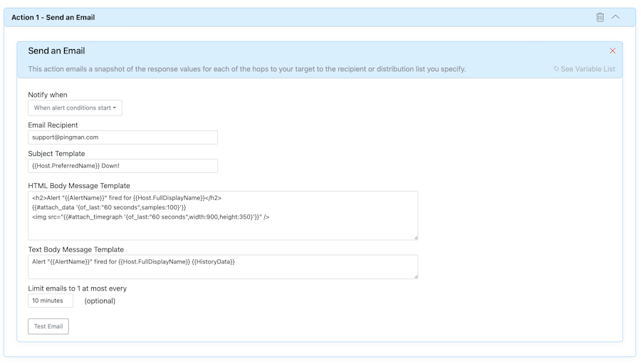Click the Email Recipient label
641x364 pixels.
point(53,125)
